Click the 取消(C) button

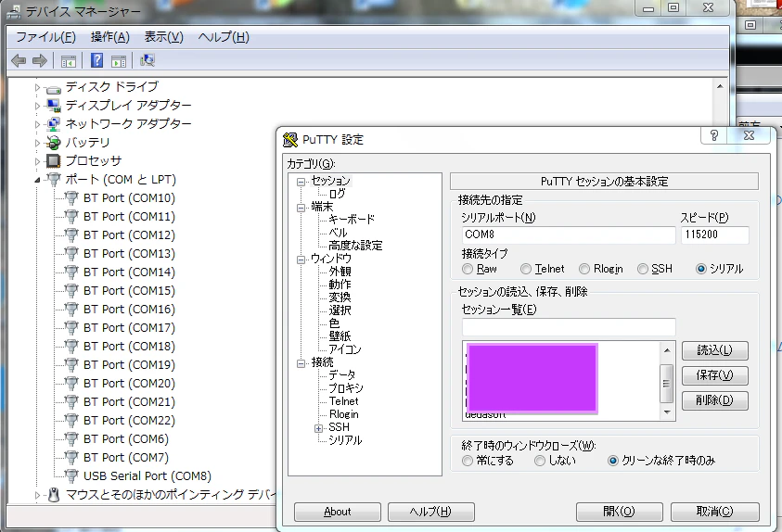point(715,512)
